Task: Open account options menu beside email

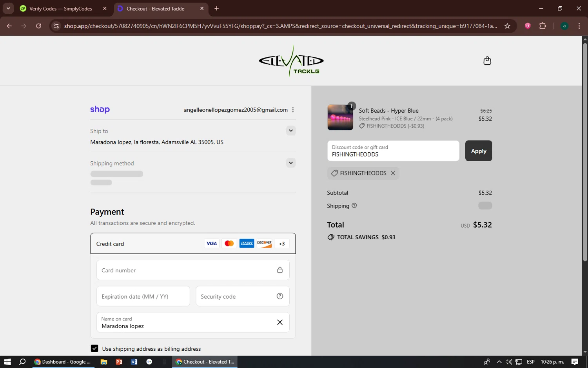Action: point(293,110)
